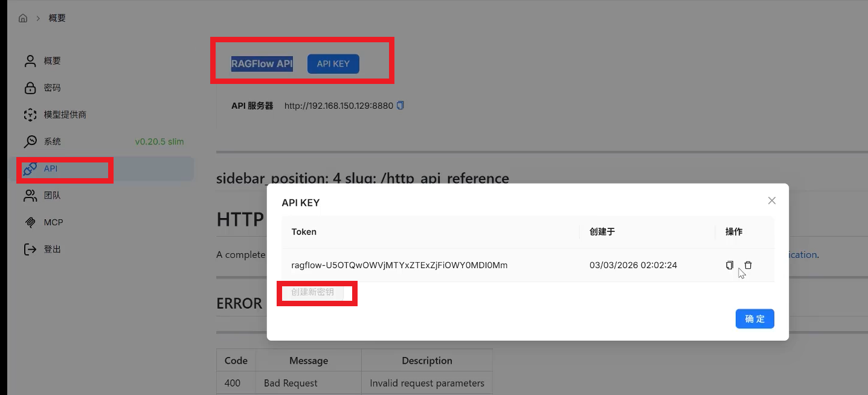Open the 团队 people icon
This screenshot has height=395, width=868.
point(30,196)
